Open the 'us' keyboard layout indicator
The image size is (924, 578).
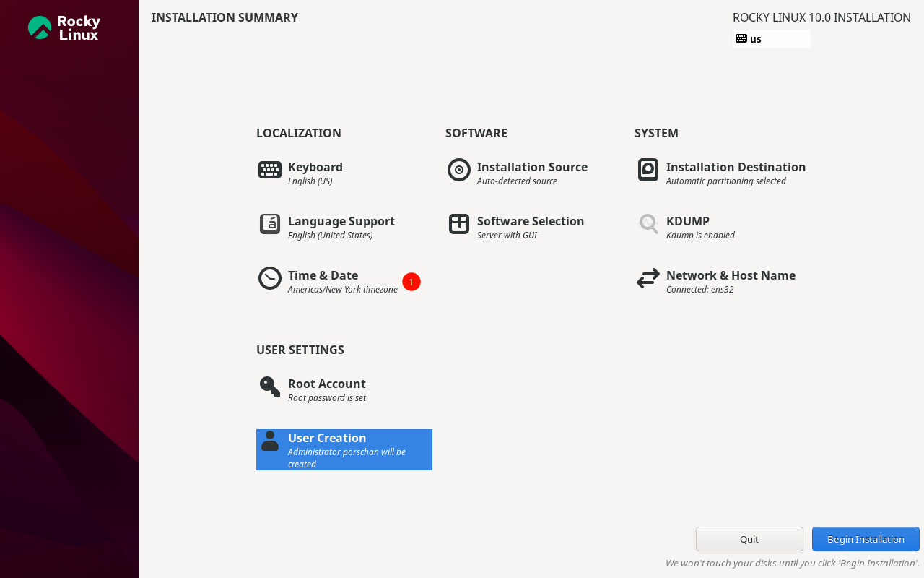(771, 39)
